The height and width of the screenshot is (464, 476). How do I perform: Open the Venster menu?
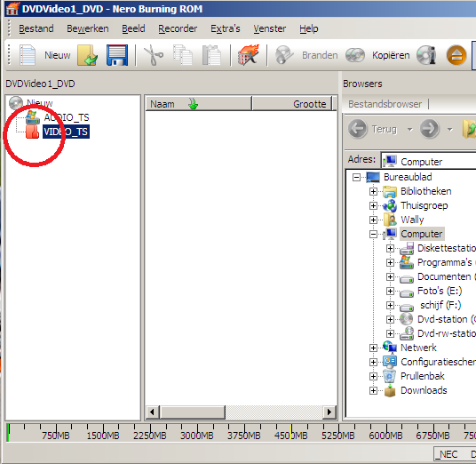point(270,28)
